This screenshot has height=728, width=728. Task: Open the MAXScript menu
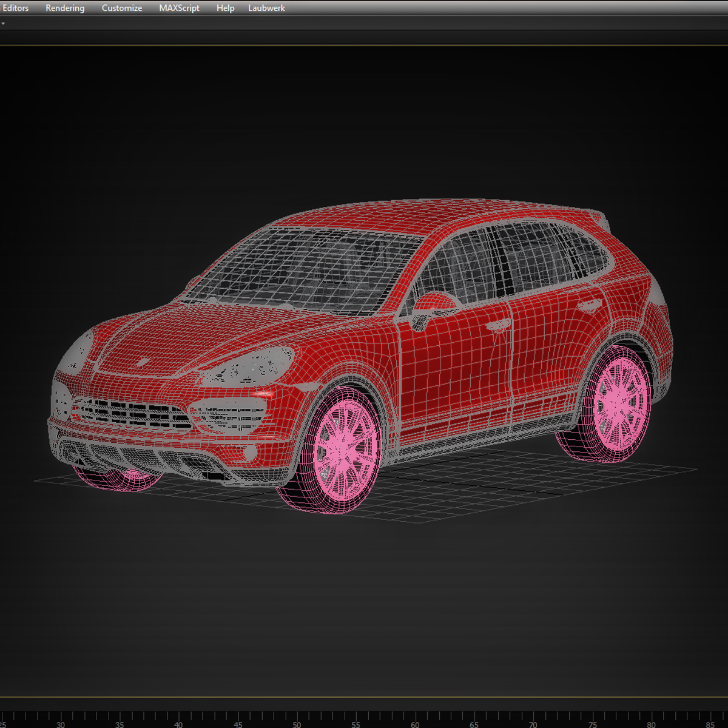[179, 8]
